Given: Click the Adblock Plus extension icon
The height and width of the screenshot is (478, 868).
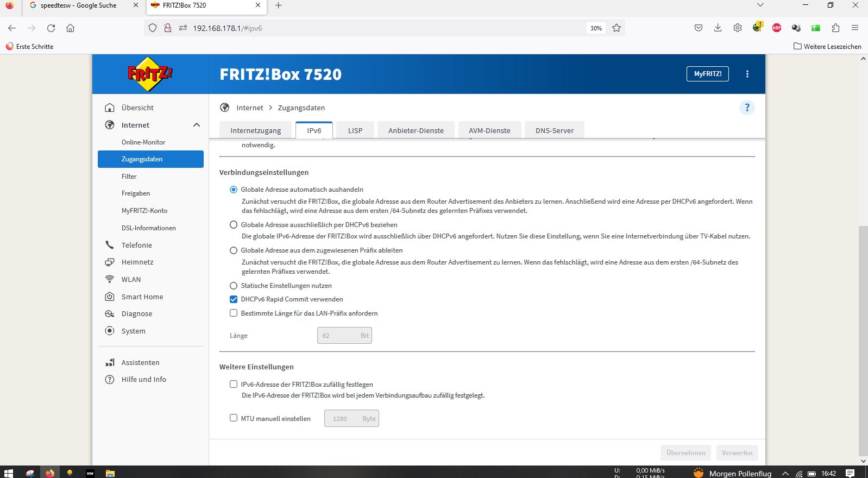Looking at the screenshot, I should pyautogui.click(x=777, y=28).
